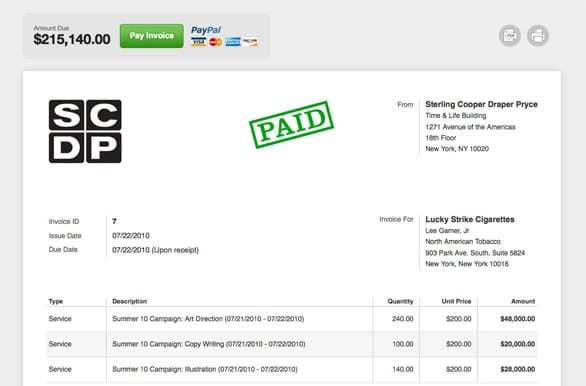Viewport: 586px width, 386px height.
Task: Click the Amount column header
Action: tap(523, 301)
